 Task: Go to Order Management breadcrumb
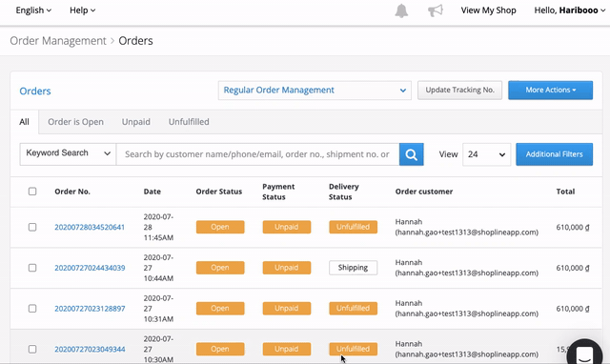tap(58, 41)
